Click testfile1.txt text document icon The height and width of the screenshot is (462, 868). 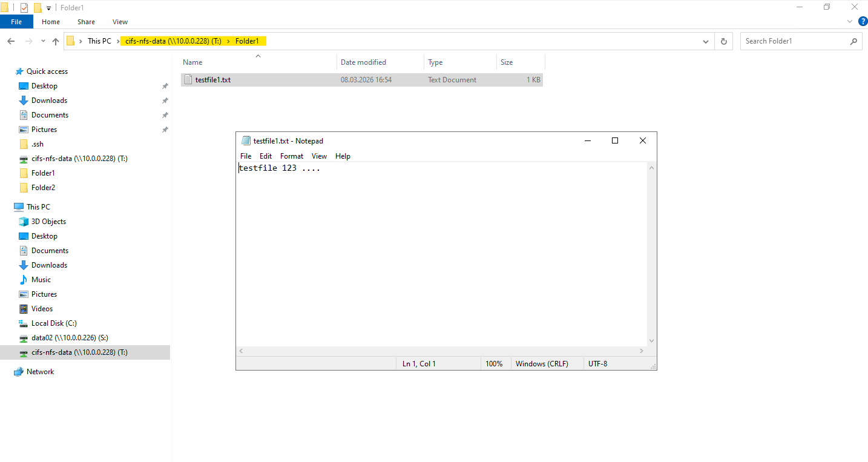tap(188, 80)
